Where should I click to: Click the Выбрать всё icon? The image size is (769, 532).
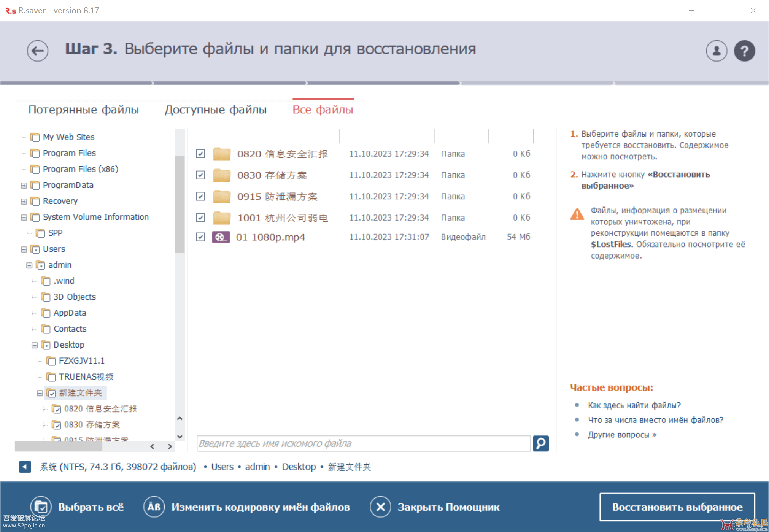pyautogui.click(x=41, y=507)
